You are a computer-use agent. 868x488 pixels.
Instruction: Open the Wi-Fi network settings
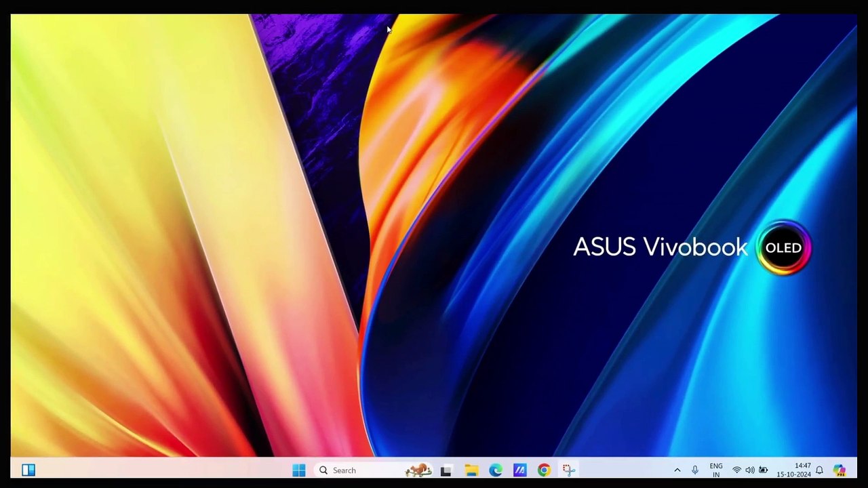(x=737, y=470)
